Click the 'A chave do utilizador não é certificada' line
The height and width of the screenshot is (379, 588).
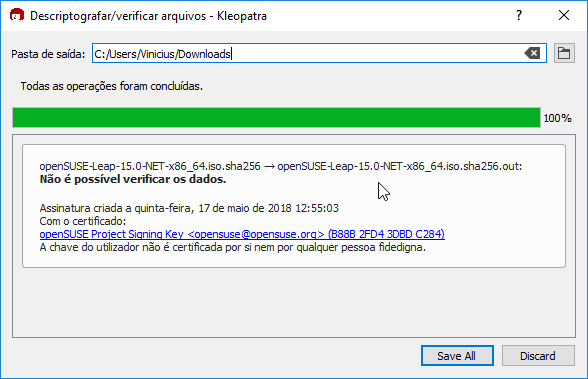coord(232,247)
